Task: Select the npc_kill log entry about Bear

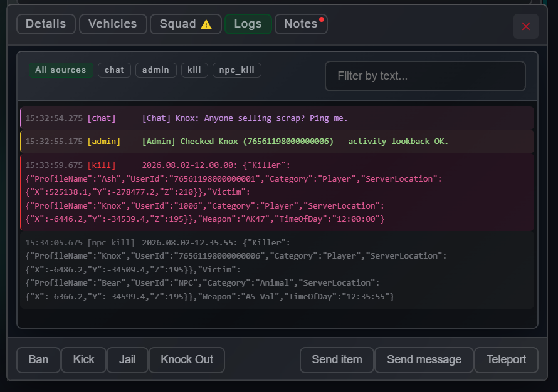Action: click(277, 270)
